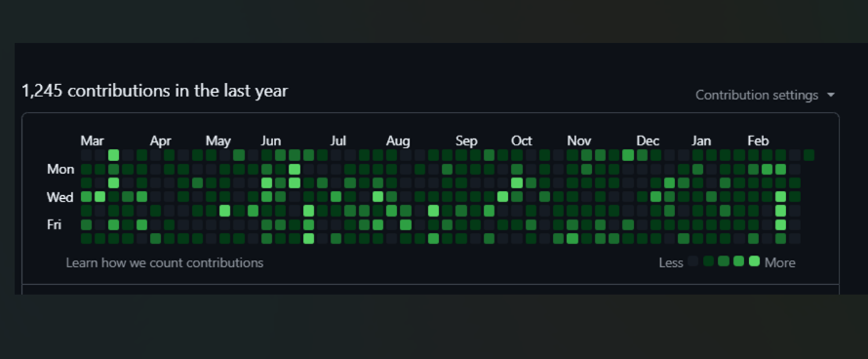The image size is (868, 359).
Task: Click the Nov month label
Action: point(579,140)
